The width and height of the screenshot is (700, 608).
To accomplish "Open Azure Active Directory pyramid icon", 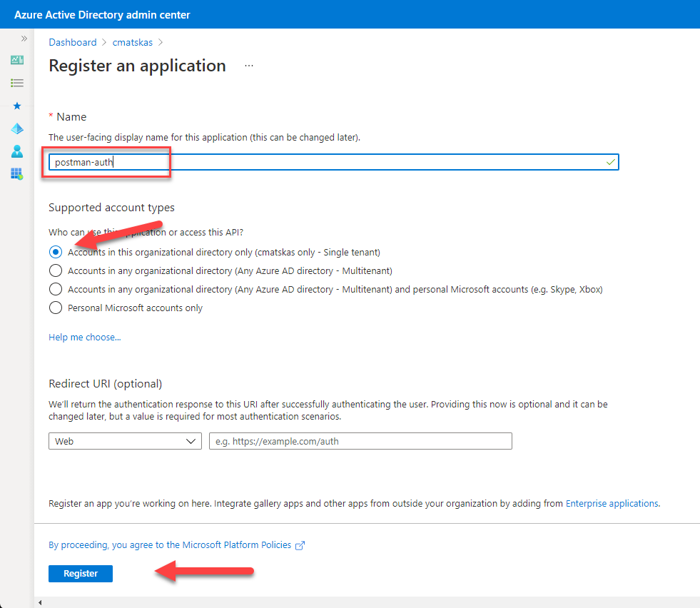I will point(17,128).
